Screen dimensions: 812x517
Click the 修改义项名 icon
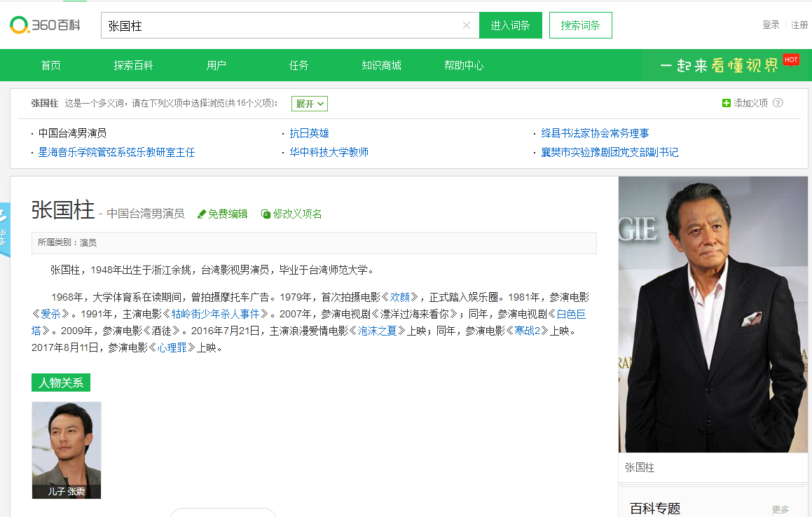click(x=266, y=214)
